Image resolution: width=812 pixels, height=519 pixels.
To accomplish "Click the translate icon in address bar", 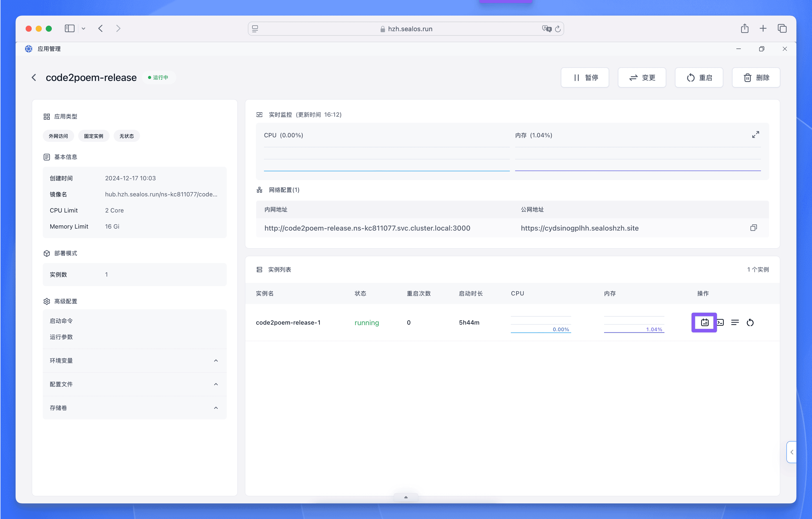I will [x=547, y=29].
